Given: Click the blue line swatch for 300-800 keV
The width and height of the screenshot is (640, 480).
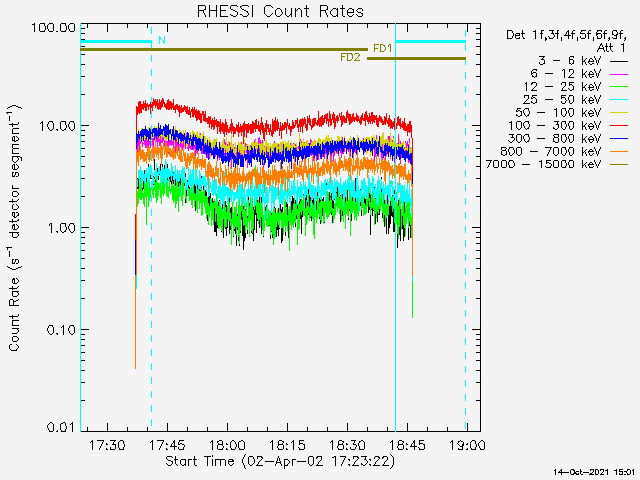Looking at the screenshot, I should point(619,139).
